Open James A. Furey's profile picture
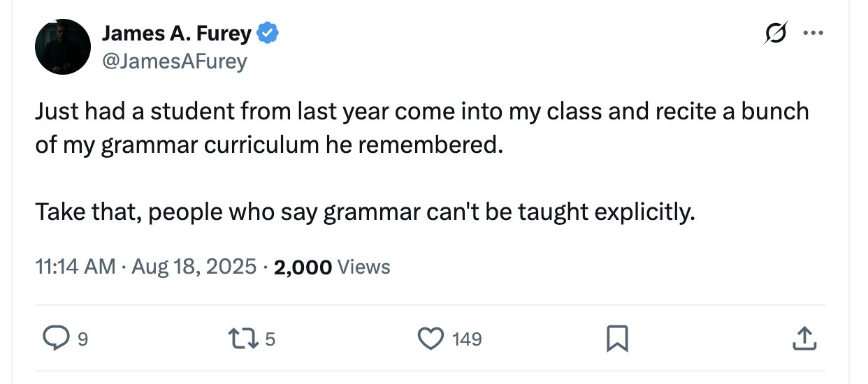 [x=63, y=47]
